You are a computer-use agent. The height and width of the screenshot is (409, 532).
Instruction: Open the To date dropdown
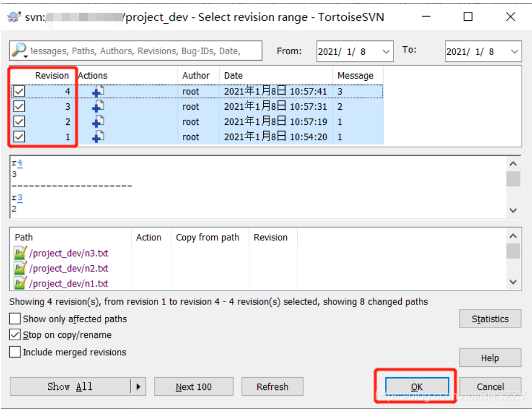click(x=515, y=51)
